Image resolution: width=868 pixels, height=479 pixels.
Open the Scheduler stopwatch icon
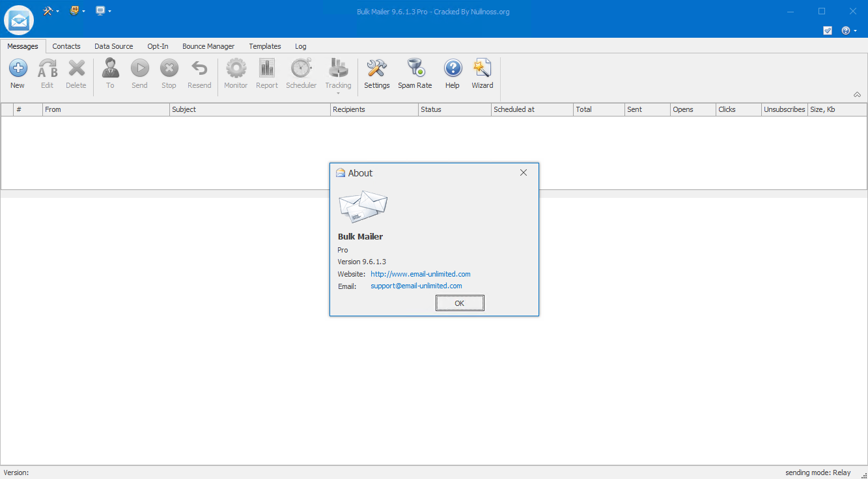(301, 68)
